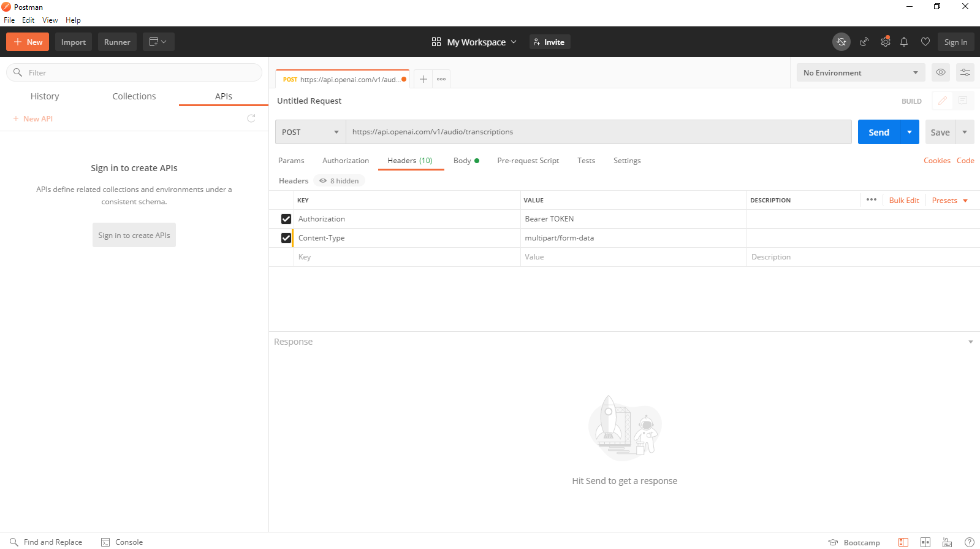
Task: Click the Import button
Action: click(x=74, y=42)
